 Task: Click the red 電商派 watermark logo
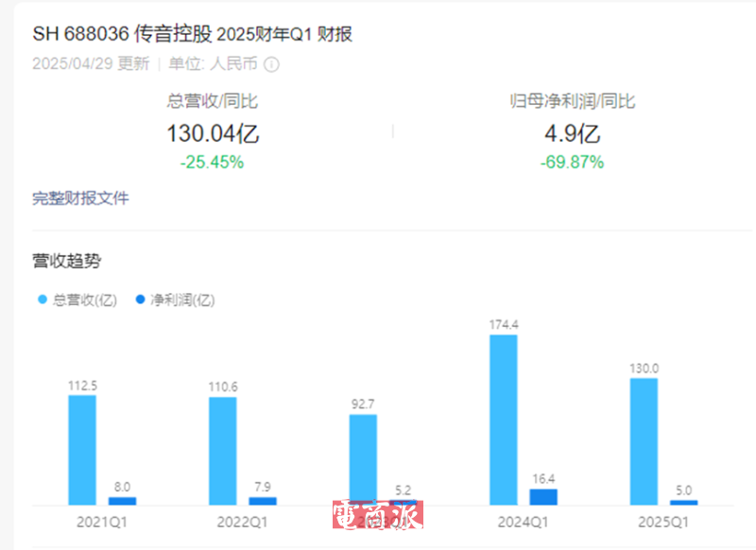click(x=377, y=515)
